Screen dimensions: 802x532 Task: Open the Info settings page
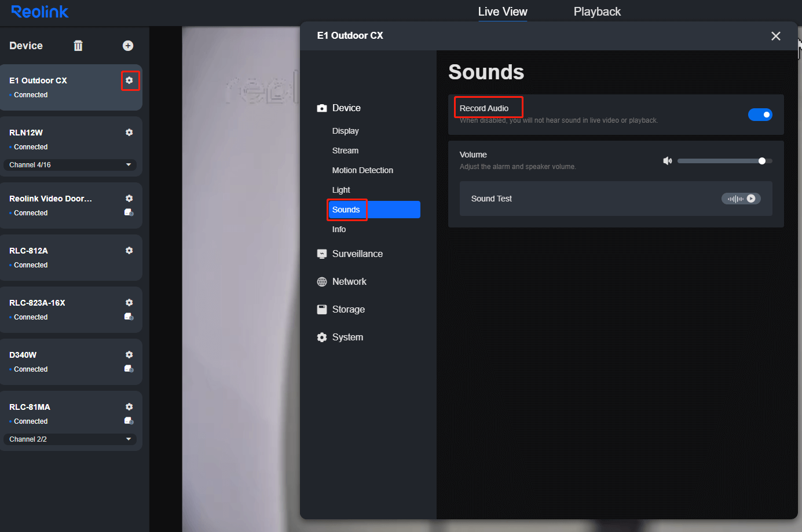click(x=339, y=229)
